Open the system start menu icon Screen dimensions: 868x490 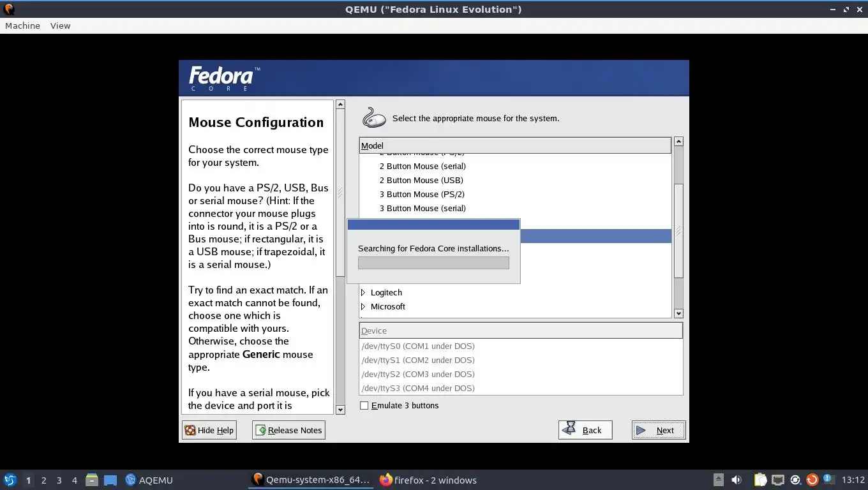pyautogui.click(x=10, y=480)
